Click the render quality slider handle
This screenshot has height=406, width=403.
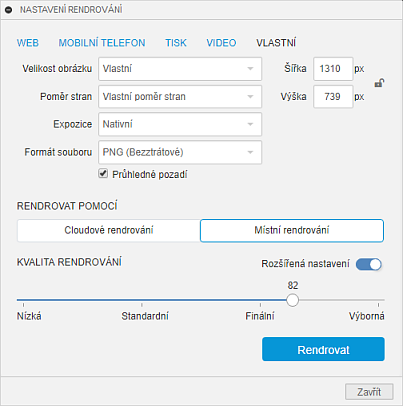292,300
